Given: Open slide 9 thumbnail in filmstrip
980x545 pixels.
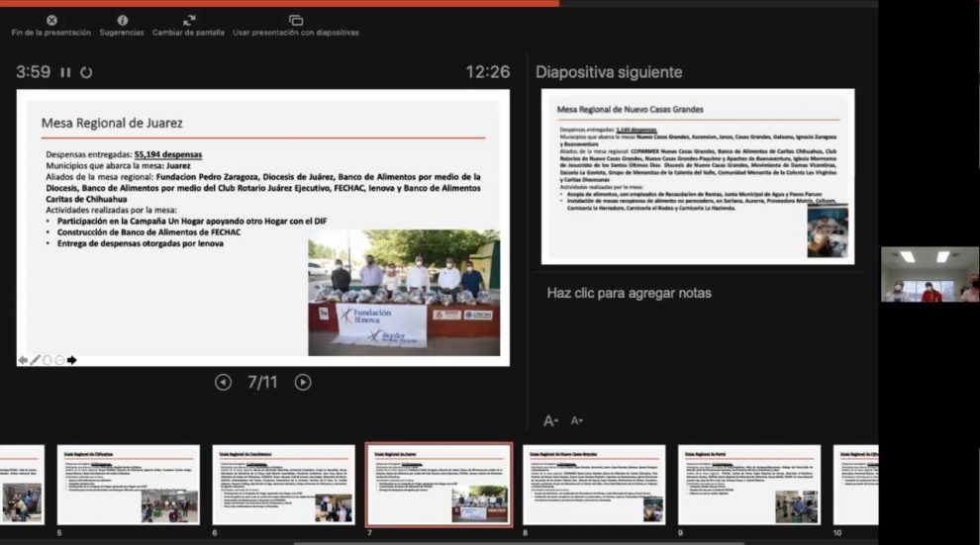Looking at the screenshot, I should pos(749,484).
